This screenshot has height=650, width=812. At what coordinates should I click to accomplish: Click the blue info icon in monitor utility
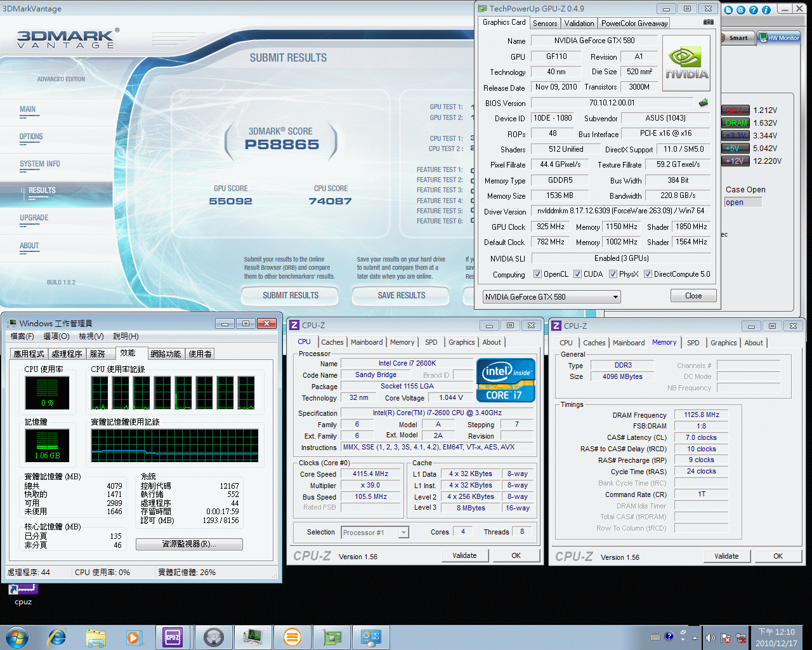tap(766, 10)
